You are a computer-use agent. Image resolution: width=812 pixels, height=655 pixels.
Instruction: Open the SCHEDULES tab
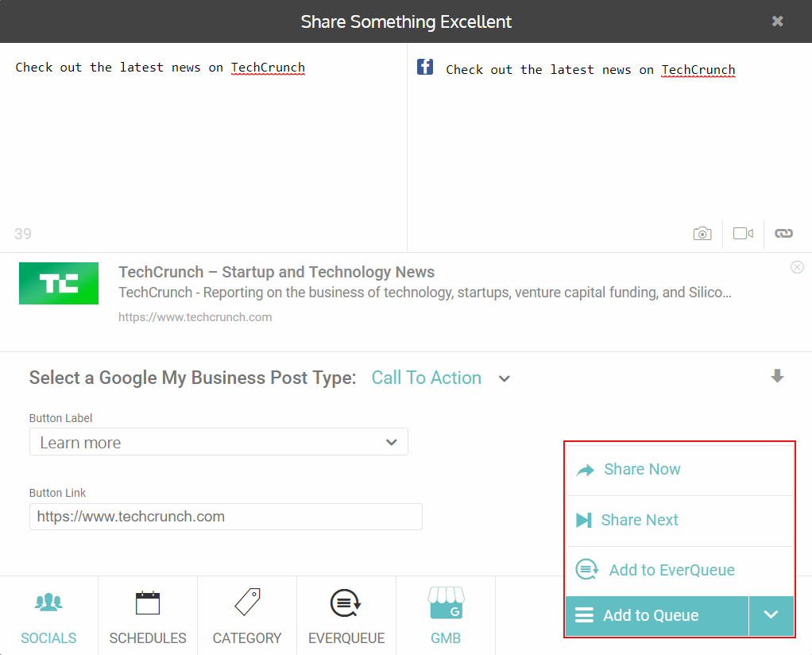tap(148, 616)
